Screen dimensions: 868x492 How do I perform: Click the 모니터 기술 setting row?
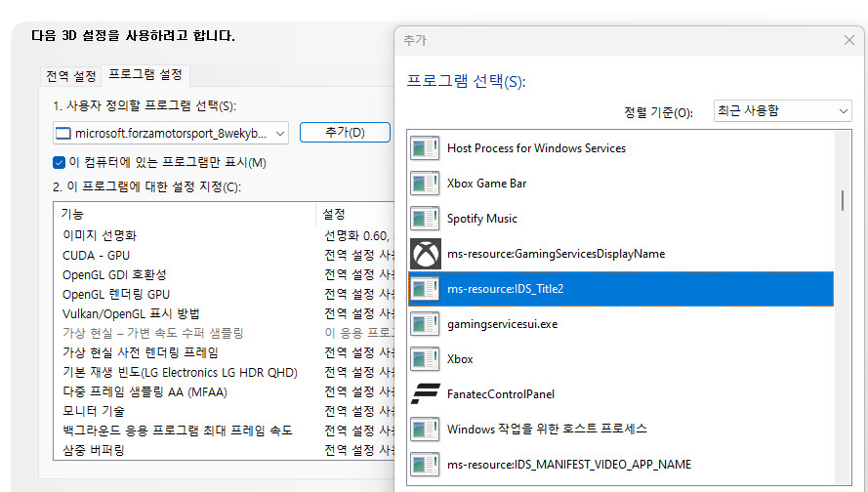[225, 411]
